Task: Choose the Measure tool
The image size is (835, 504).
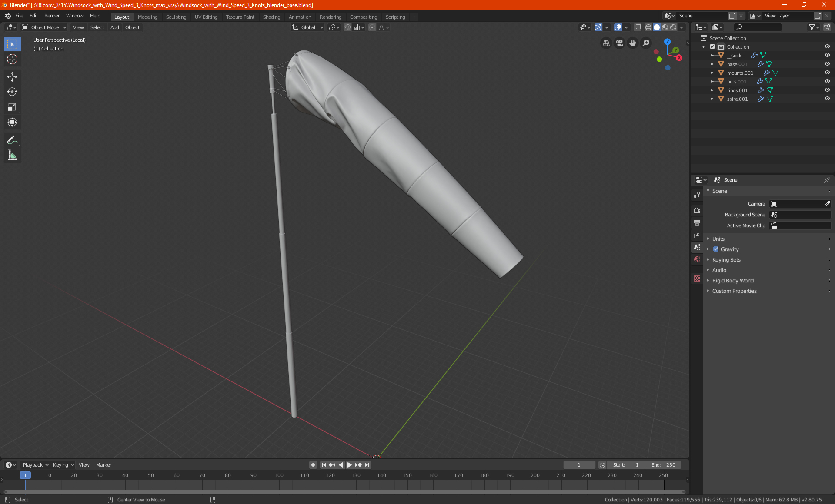Action: pyautogui.click(x=12, y=156)
